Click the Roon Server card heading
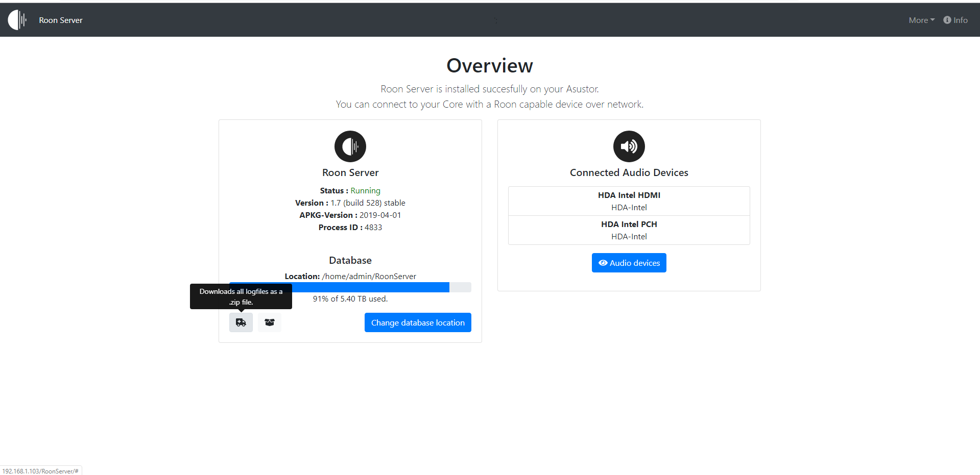This screenshot has height=475, width=980. [x=350, y=172]
